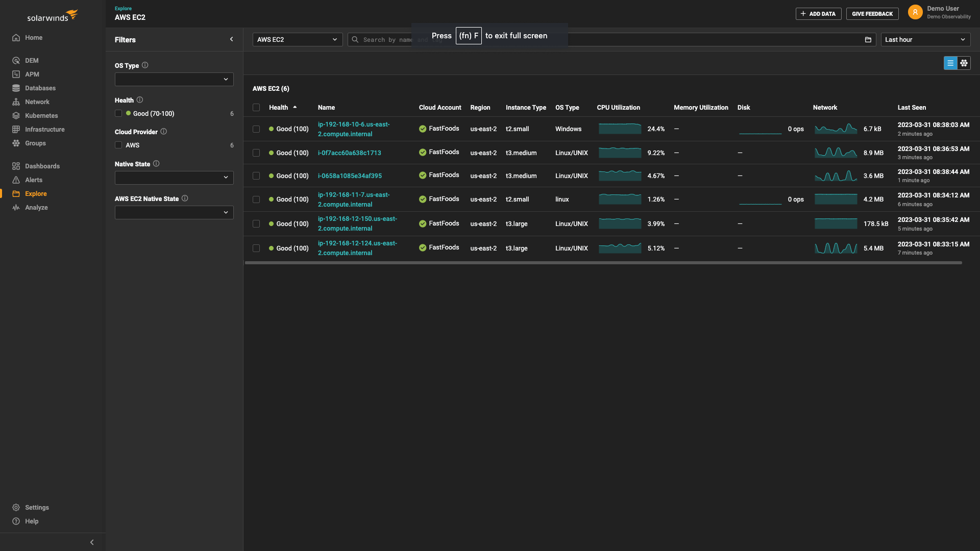Go to the Explore menu item
The image size is (980, 551).
click(35, 193)
